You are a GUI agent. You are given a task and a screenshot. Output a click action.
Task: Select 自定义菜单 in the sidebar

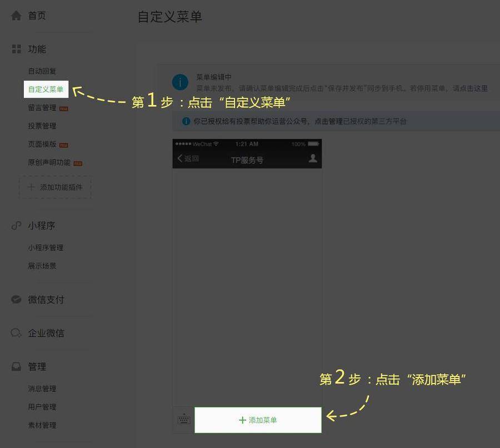coord(46,89)
